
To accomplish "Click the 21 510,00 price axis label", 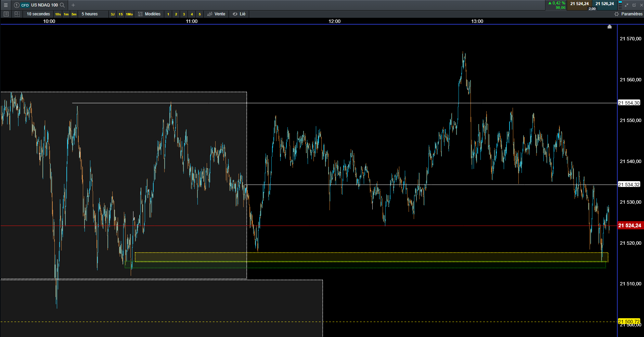I will pos(631,284).
